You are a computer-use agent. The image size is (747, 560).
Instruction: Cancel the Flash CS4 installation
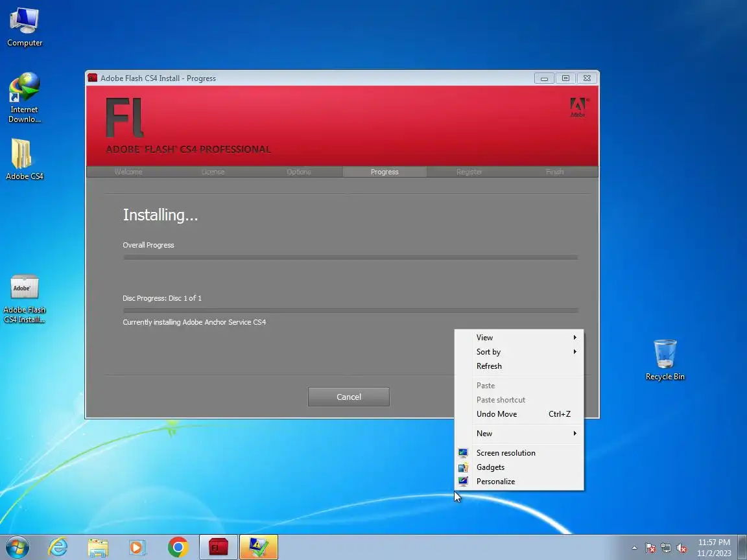coord(349,397)
